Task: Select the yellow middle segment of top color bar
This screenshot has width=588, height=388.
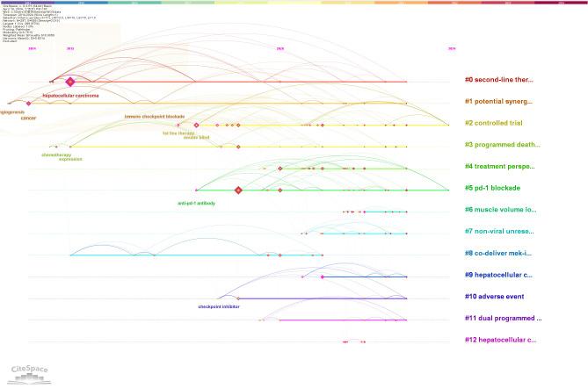Action: [294, 3]
